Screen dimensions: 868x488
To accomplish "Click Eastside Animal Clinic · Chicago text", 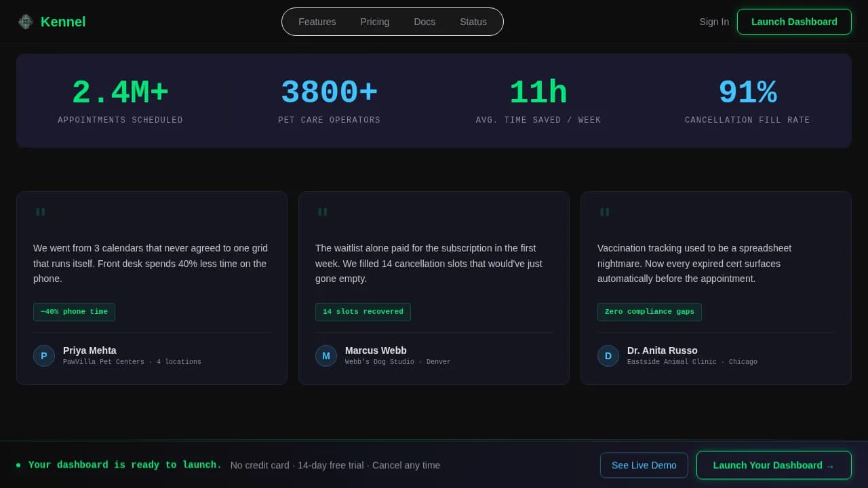I will 692,362.
